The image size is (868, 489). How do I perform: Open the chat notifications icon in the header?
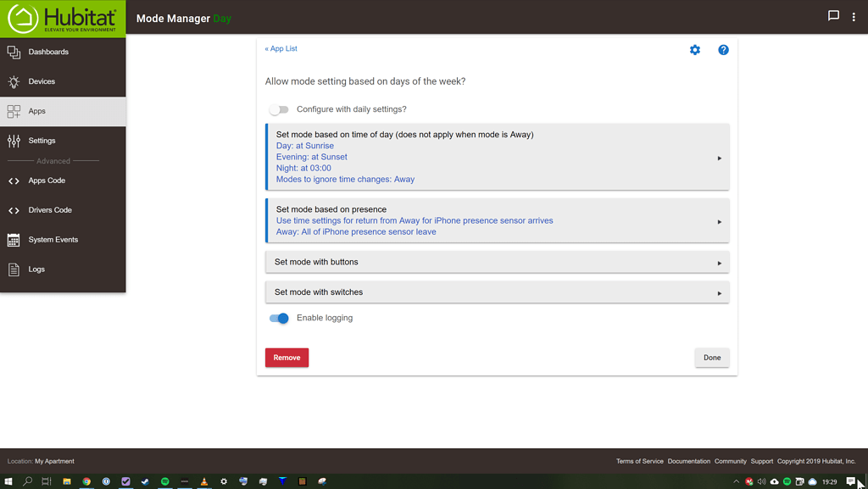click(x=833, y=16)
